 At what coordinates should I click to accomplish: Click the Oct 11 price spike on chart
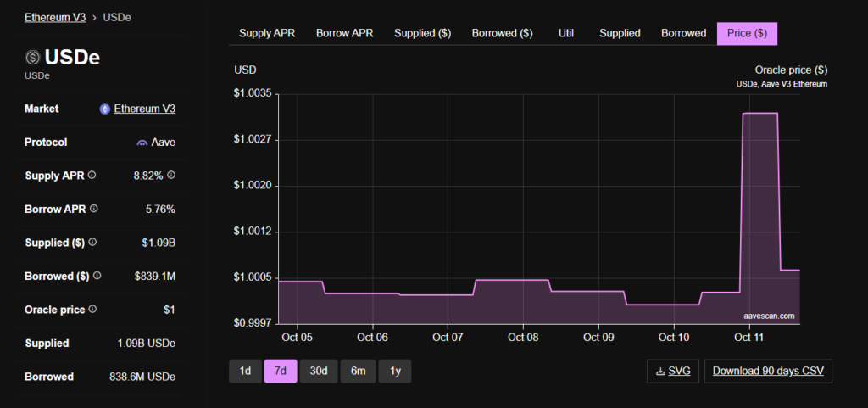(759, 113)
